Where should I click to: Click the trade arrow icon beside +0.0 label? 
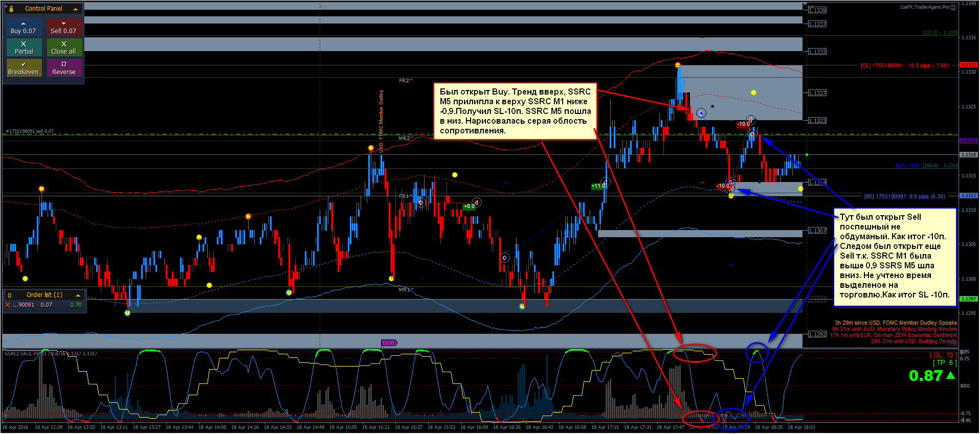coord(477,202)
